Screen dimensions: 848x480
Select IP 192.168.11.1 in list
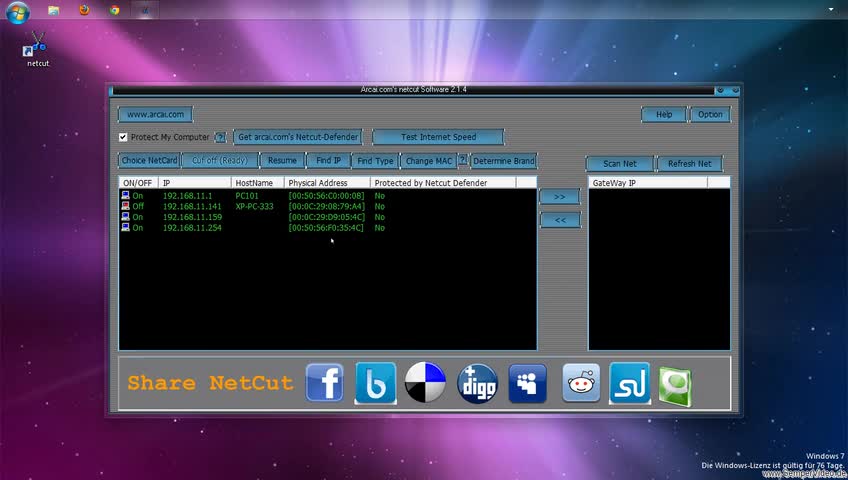(187, 196)
